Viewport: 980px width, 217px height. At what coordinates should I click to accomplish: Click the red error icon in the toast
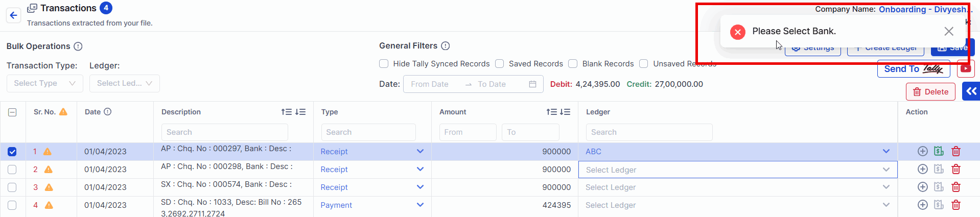[x=738, y=32]
